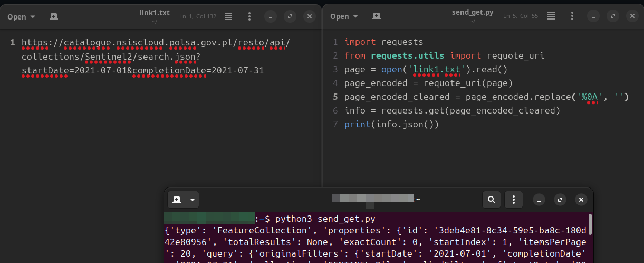Close the link1.txt editor window
The width and height of the screenshot is (644, 263).
coord(310,16)
